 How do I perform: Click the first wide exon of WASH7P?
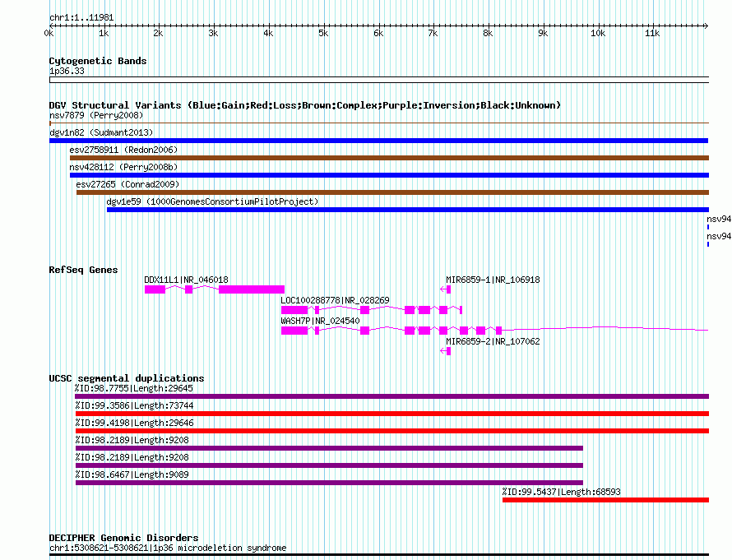pos(294,331)
